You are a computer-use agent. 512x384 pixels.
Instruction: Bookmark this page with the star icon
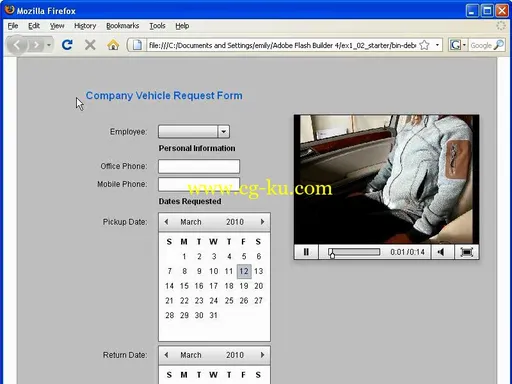coord(424,45)
